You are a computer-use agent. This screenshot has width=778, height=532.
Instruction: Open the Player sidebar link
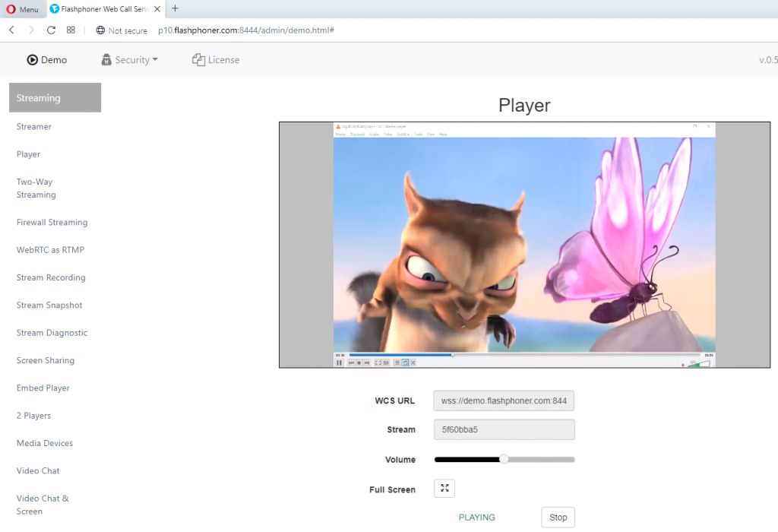point(28,154)
